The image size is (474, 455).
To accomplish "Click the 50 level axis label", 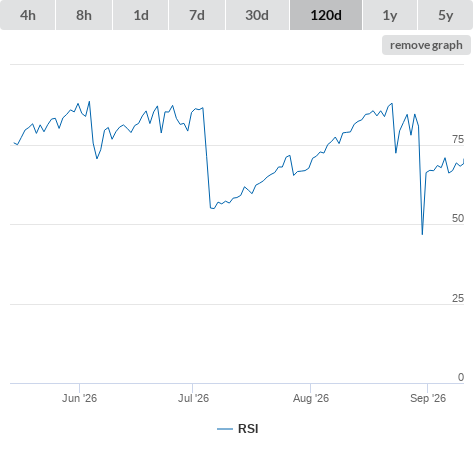I will (x=458, y=218).
